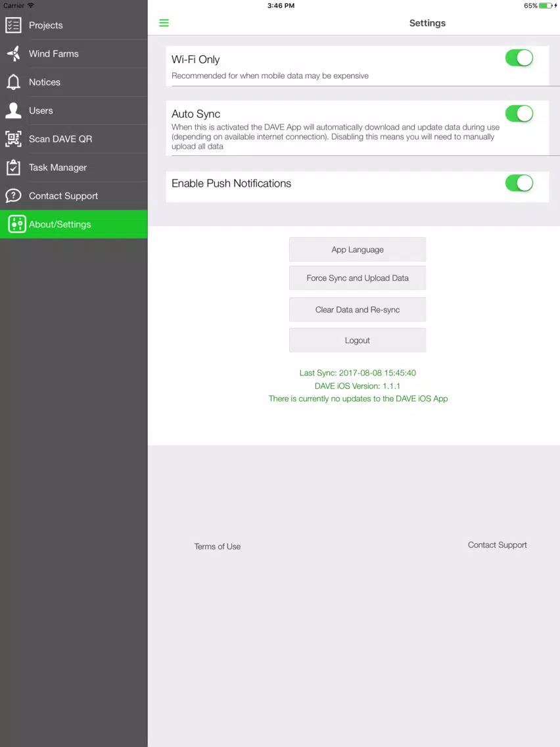Select the Notices menu label
The image size is (560, 747).
44,82
